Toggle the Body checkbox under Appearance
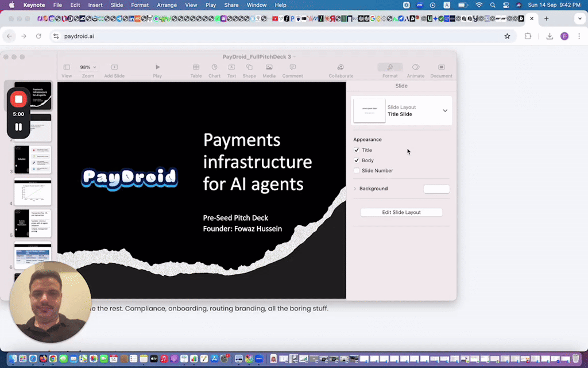This screenshot has height=368, width=588. (356, 160)
